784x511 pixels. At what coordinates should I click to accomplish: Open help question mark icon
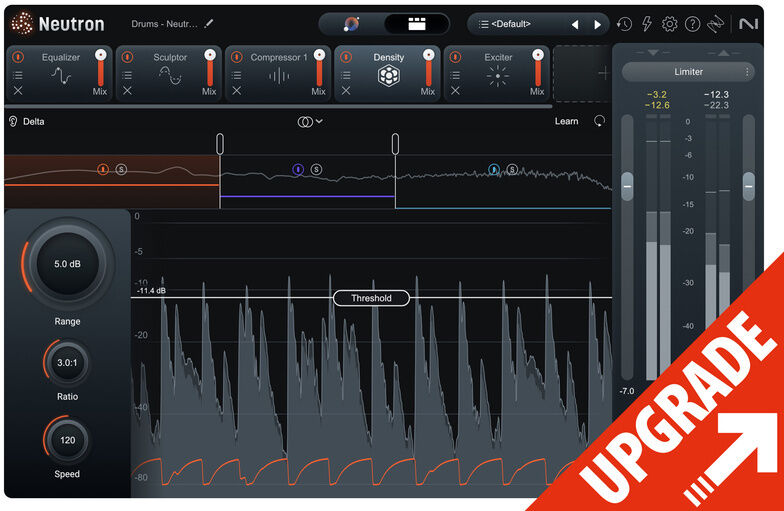692,24
